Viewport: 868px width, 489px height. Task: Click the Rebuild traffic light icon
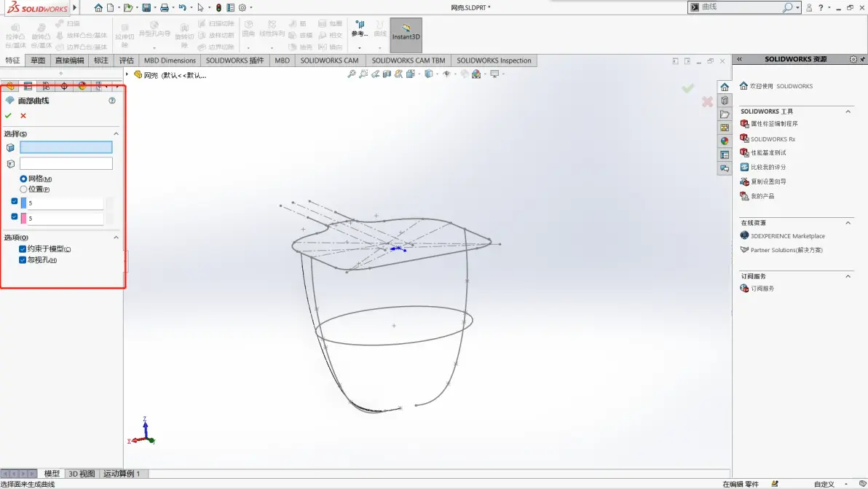coord(218,8)
